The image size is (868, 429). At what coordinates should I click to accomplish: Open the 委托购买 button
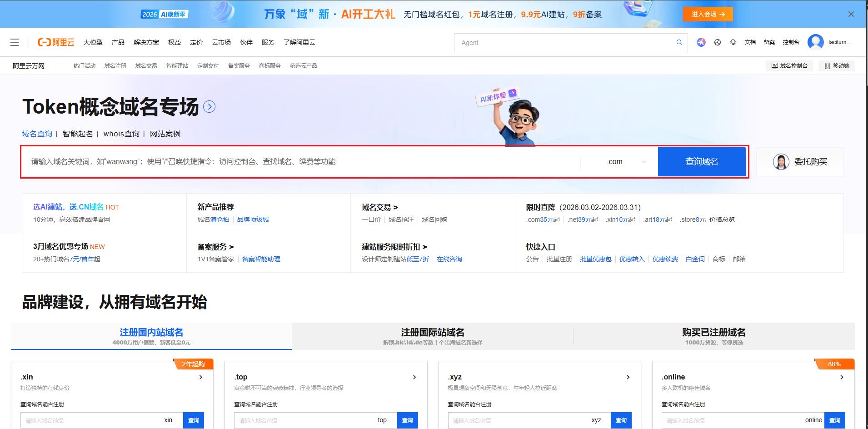(x=800, y=162)
